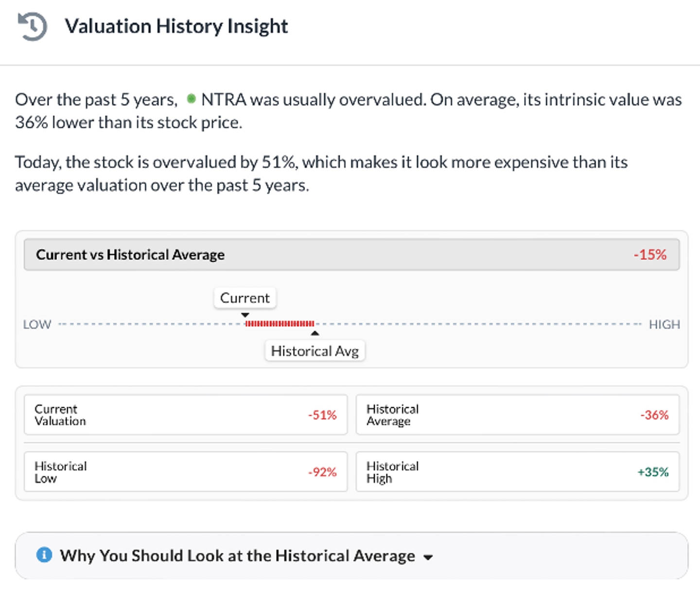Click the Valuation History Insight heading

point(176,26)
